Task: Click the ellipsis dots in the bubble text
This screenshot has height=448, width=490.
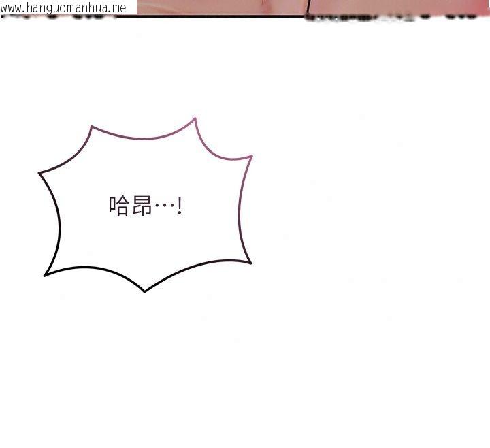Action: 165,206
